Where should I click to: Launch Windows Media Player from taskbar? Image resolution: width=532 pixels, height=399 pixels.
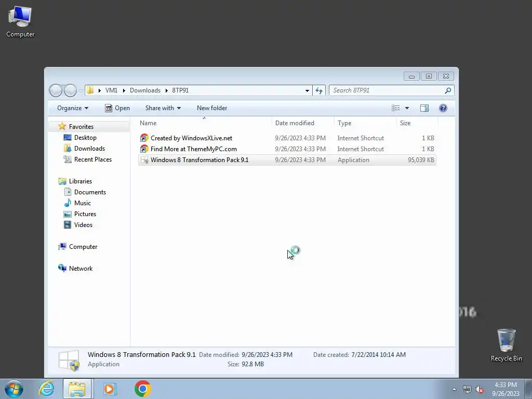109,389
